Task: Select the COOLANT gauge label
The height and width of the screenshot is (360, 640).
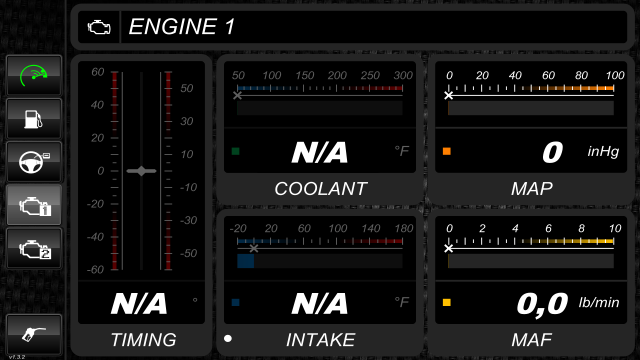Action: coord(320,189)
